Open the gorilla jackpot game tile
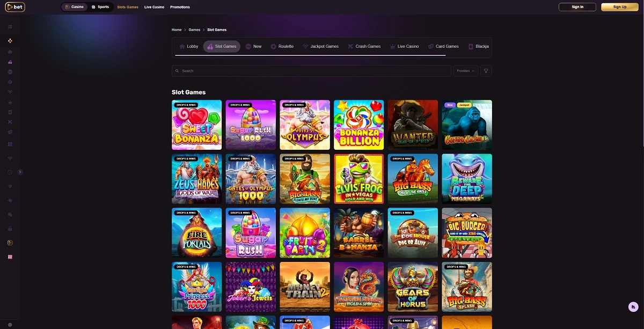644x329 pixels. click(467, 125)
